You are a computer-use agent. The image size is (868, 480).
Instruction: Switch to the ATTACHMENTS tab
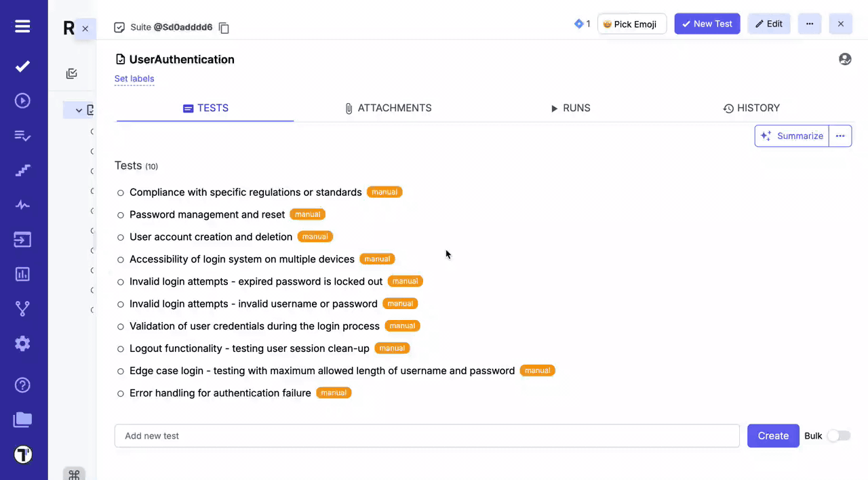(x=388, y=108)
